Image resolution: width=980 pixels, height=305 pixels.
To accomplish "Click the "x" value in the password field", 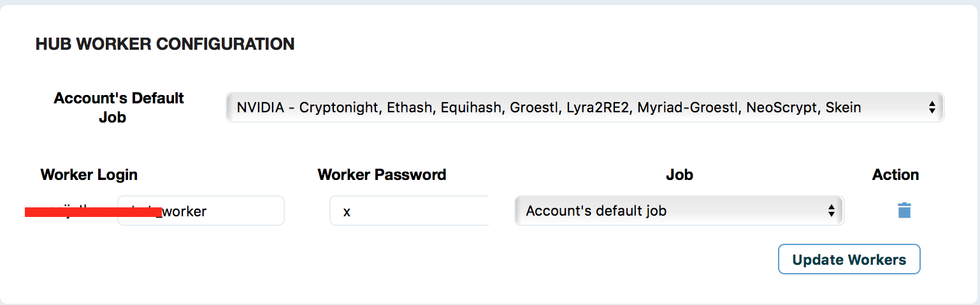I will click(347, 212).
